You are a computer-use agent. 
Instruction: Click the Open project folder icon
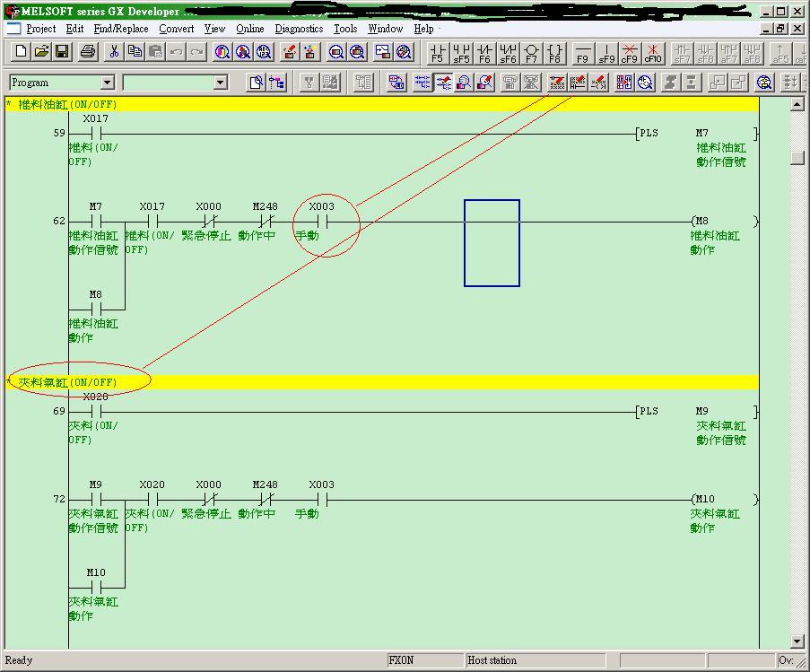41,52
